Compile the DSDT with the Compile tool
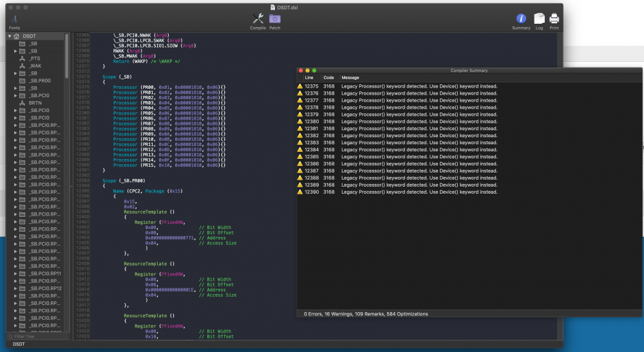Image resolution: width=644 pixels, height=352 pixels. [258, 21]
